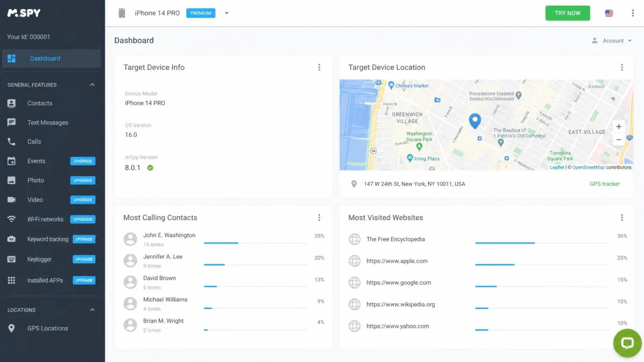Zoom in on the map
This screenshot has height=362, width=644.
pyautogui.click(x=619, y=127)
